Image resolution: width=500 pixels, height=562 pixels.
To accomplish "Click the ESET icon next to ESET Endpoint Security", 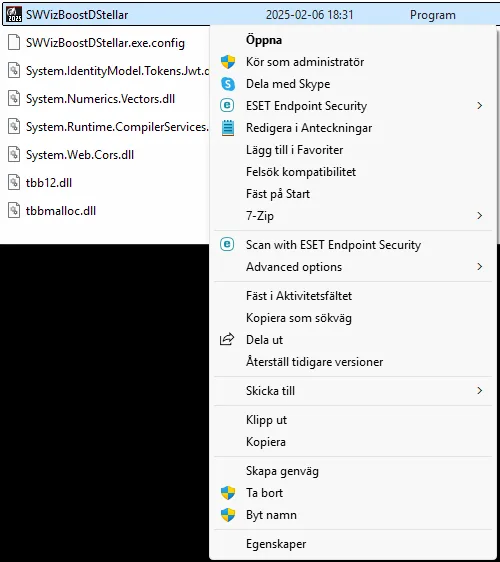I will pyautogui.click(x=227, y=105).
